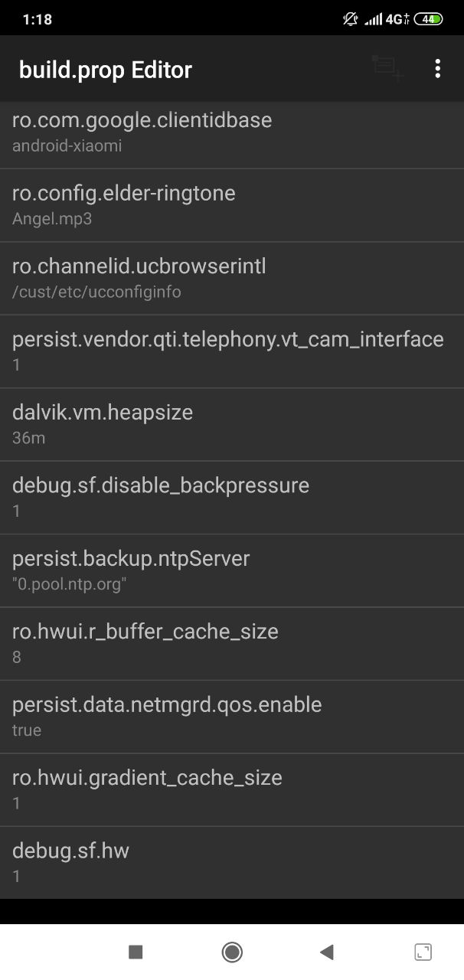Tap the battery indicator in status bar
464x980 pixels.
tap(428, 19)
